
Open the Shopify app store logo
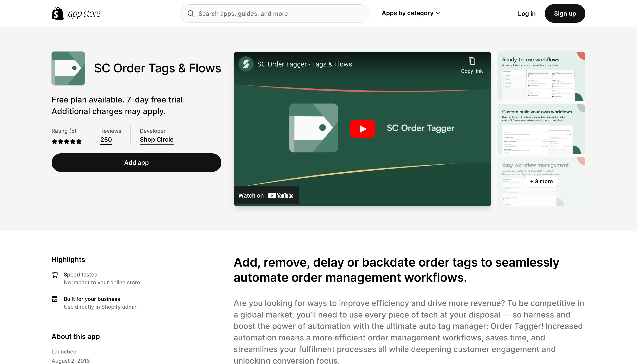tap(76, 13)
